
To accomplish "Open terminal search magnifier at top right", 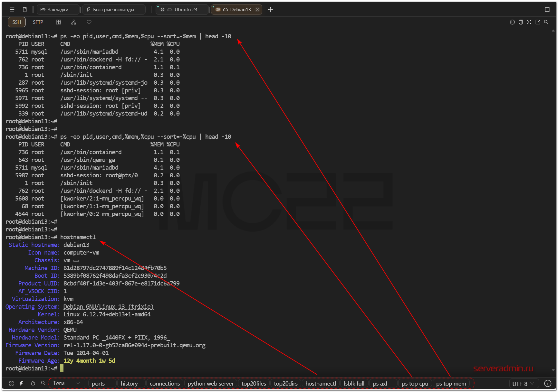I will point(546,22).
